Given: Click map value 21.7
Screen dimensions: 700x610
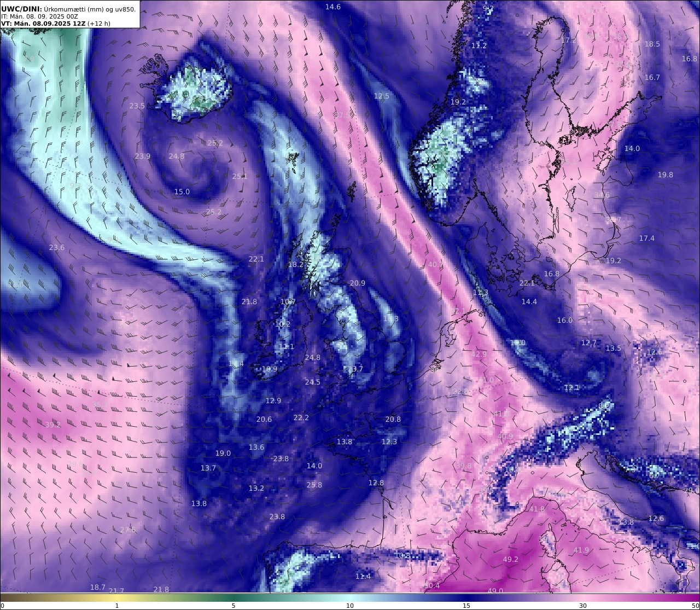Looking at the screenshot, I should (116, 591).
